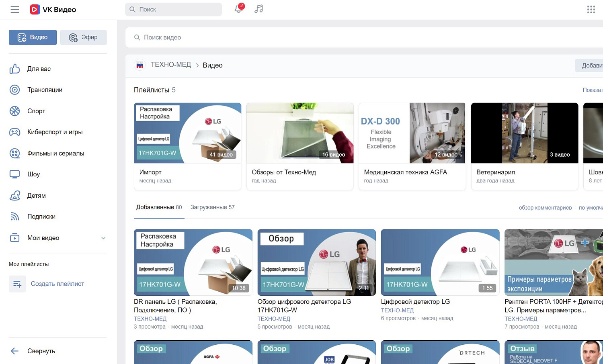Open Детям rocking horse icon

click(x=15, y=195)
